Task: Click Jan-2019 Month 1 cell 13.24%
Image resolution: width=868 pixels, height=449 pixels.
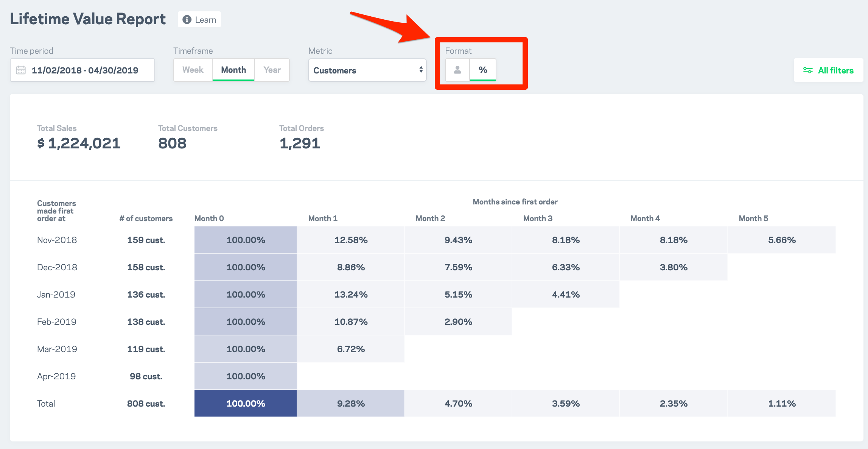Action: click(x=351, y=295)
